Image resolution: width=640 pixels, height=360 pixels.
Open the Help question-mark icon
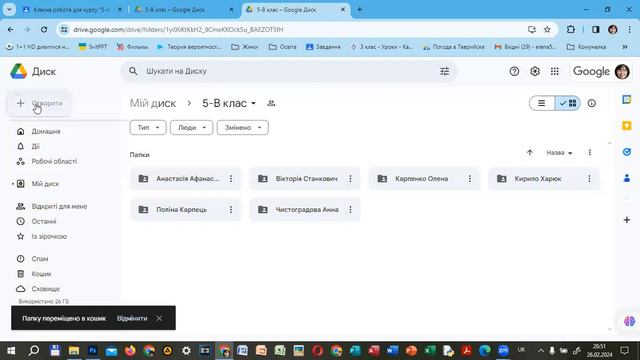[x=514, y=71]
